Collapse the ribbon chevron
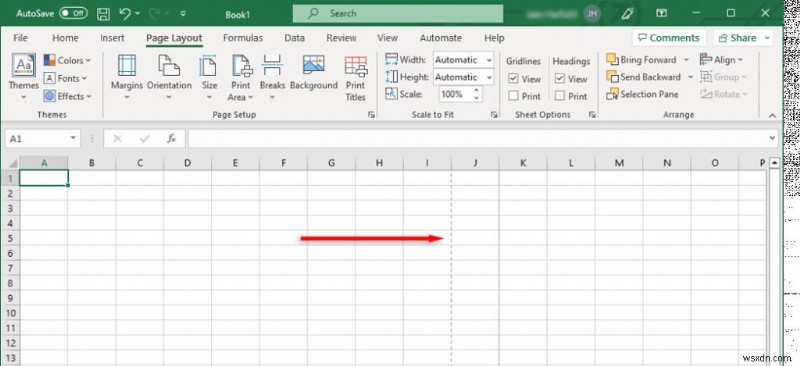The image size is (800, 366). tap(772, 116)
